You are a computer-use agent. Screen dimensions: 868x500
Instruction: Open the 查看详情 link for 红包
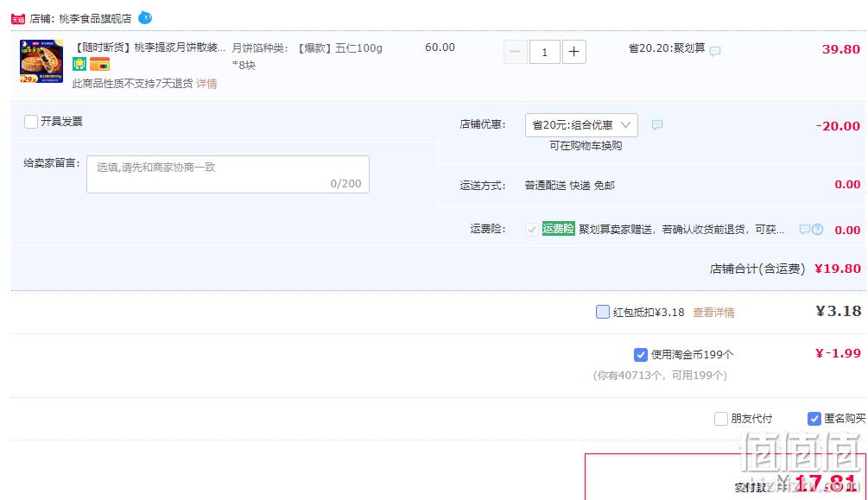[x=713, y=313]
